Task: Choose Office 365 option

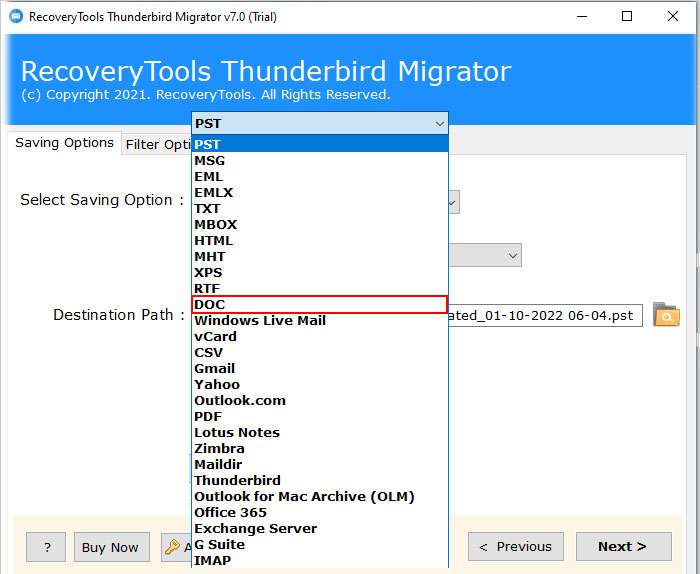Action: (320, 512)
